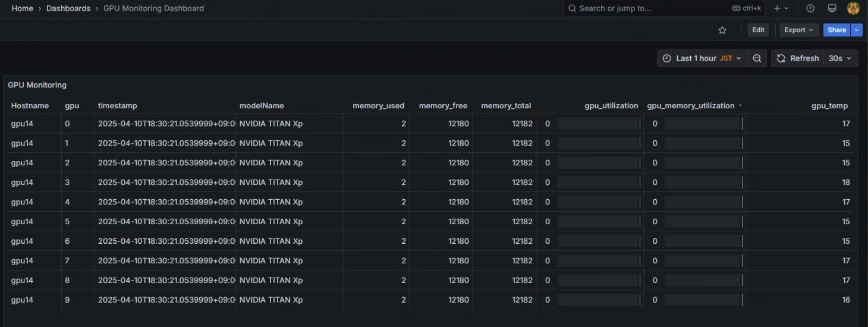Focus the Search or jump to field
868x327 pixels.
coord(663,8)
